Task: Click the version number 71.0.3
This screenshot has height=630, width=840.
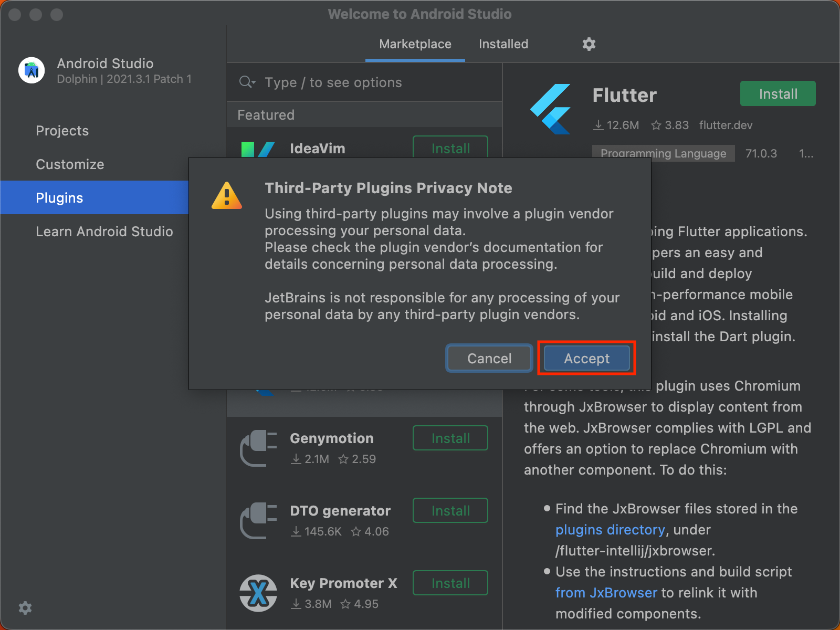Action: 761,153
